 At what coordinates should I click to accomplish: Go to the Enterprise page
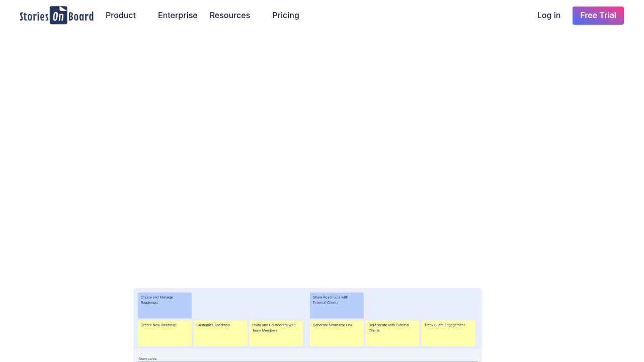178,15
